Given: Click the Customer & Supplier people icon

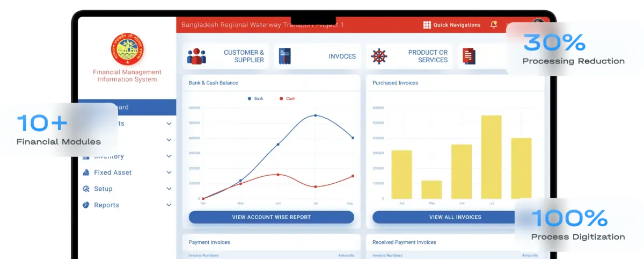Looking at the screenshot, I should pos(196,56).
